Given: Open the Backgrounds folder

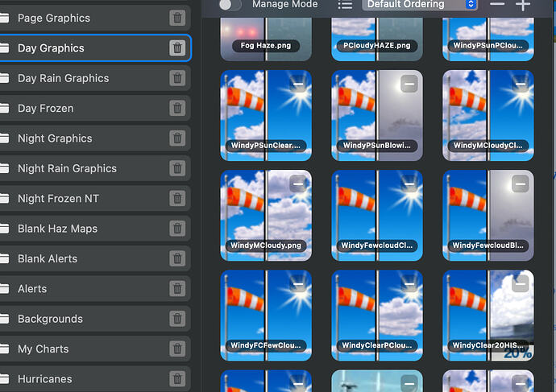Looking at the screenshot, I should 94,319.
